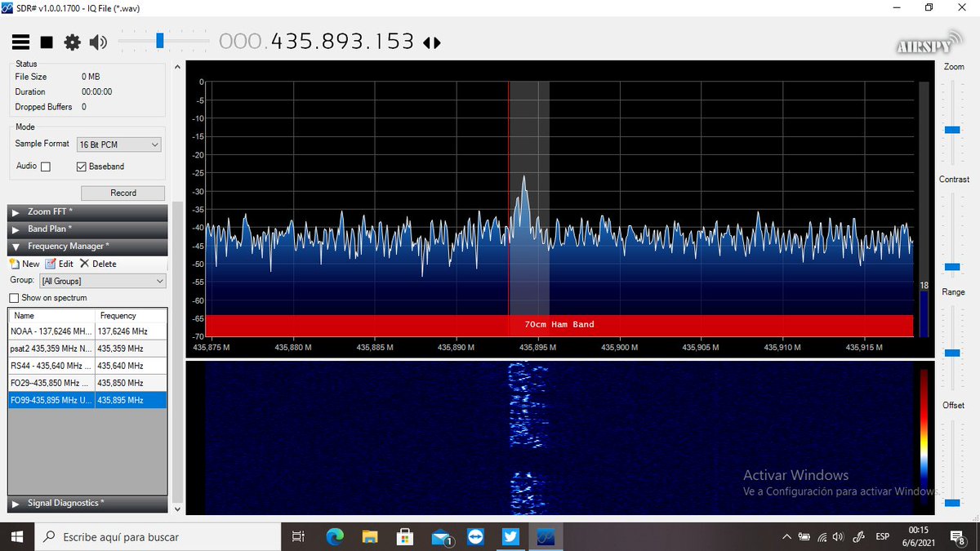
Task: Open the Group [All Groups] dropdown
Action: click(103, 281)
